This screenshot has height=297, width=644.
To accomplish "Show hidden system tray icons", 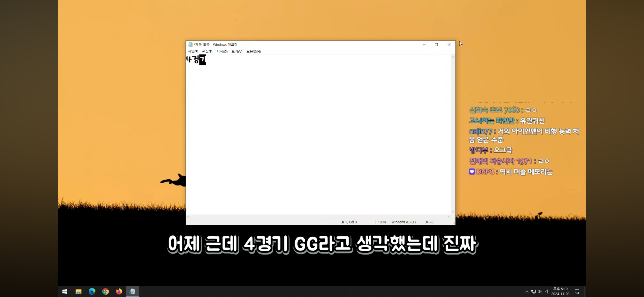I will point(527,291).
